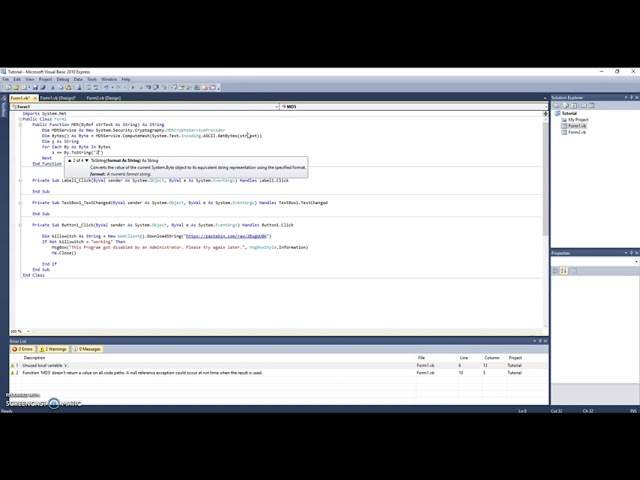Click the Refresh icon in Solution Explorer toolbar

(x=574, y=105)
